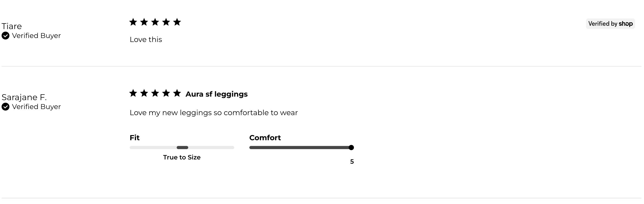The height and width of the screenshot is (204, 644).
Task: Click the leggings comfort review text
Action: click(x=214, y=113)
